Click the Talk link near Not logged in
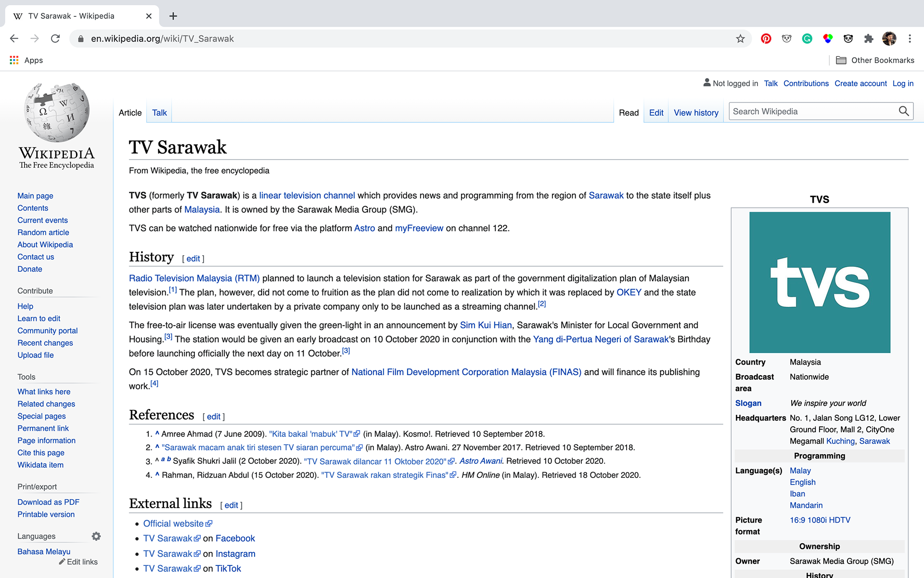Viewport: 924px width, 578px height. 770,83
